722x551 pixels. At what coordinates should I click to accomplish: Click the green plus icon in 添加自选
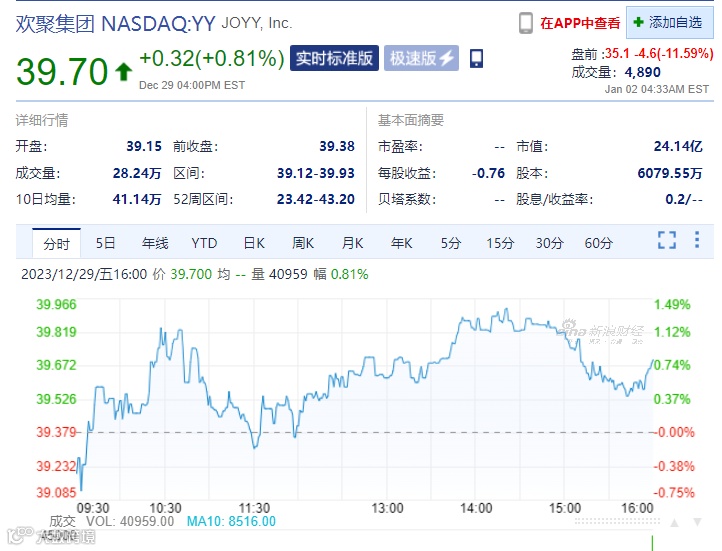(x=638, y=22)
